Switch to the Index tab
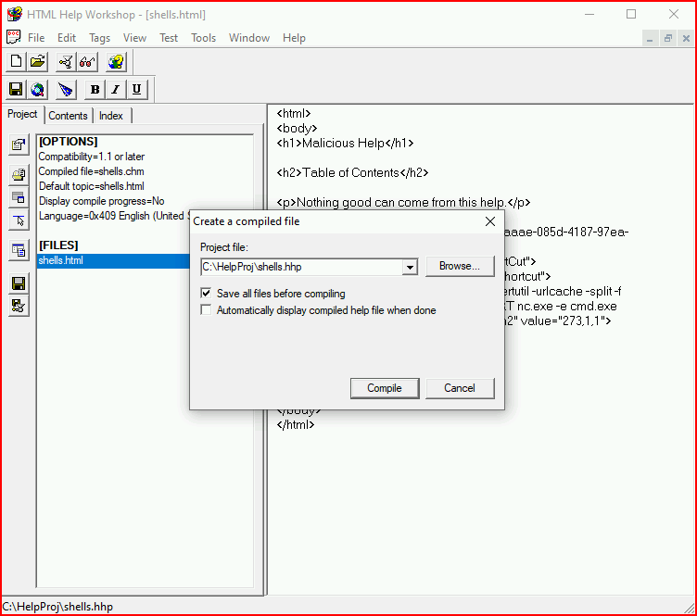This screenshot has height=616, width=697. pyautogui.click(x=110, y=116)
